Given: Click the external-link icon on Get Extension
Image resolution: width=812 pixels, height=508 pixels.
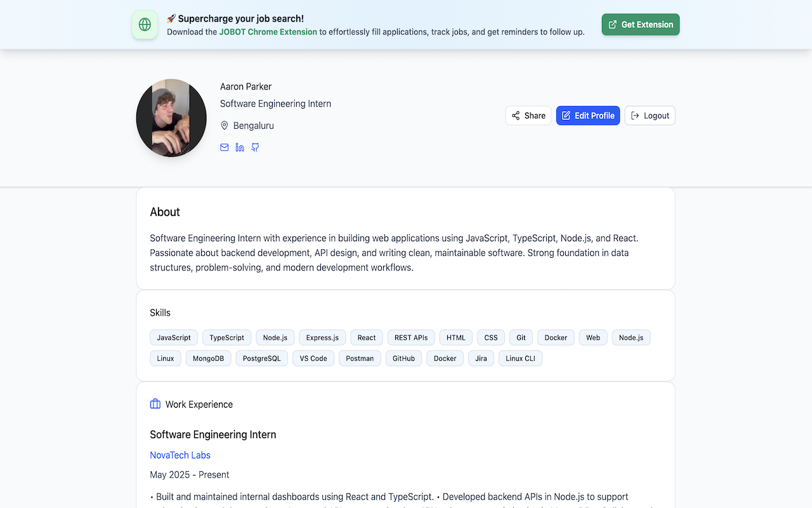Looking at the screenshot, I should (612, 24).
